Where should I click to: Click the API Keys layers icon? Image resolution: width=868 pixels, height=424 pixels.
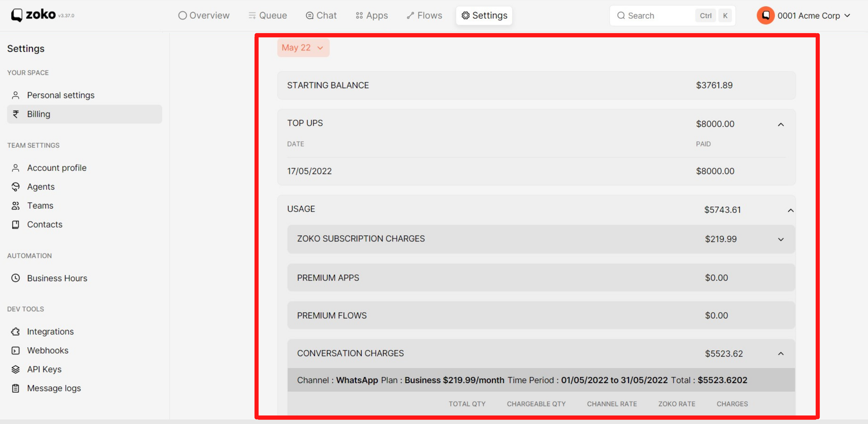click(x=16, y=369)
